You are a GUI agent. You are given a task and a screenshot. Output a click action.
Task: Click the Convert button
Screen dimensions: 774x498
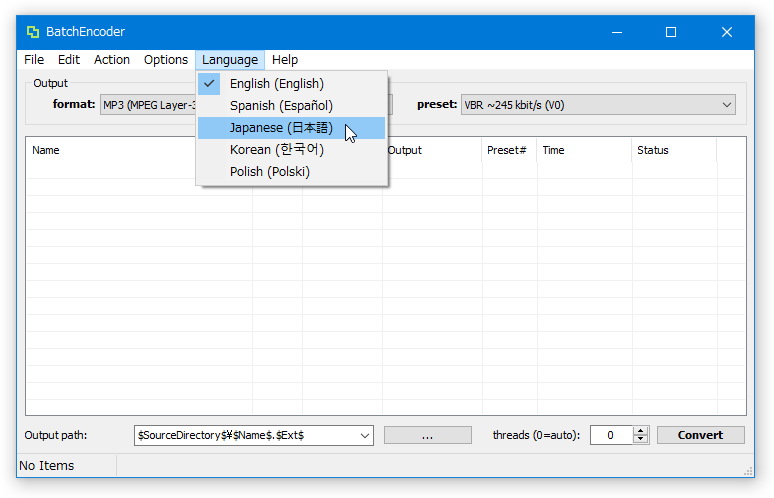[700, 435]
